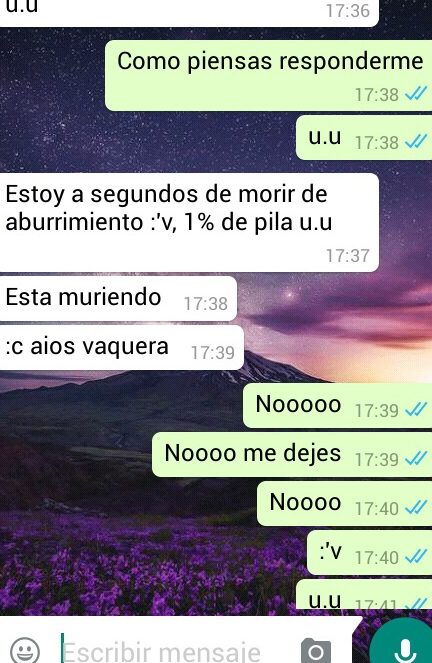Tap blue double check beside 'Noooo me dejes'
The image size is (432, 663).
coord(416,459)
